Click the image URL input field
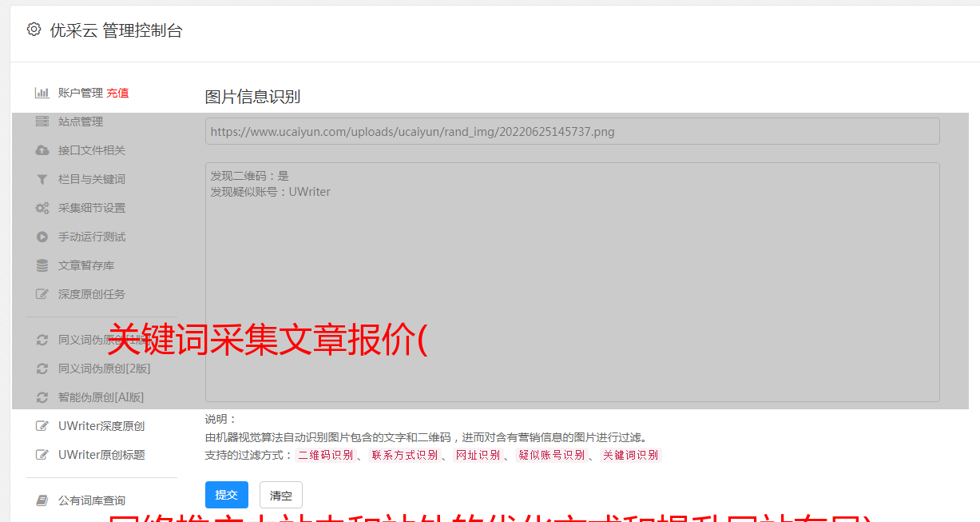This screenshot has height=522, width=980. 572,131
